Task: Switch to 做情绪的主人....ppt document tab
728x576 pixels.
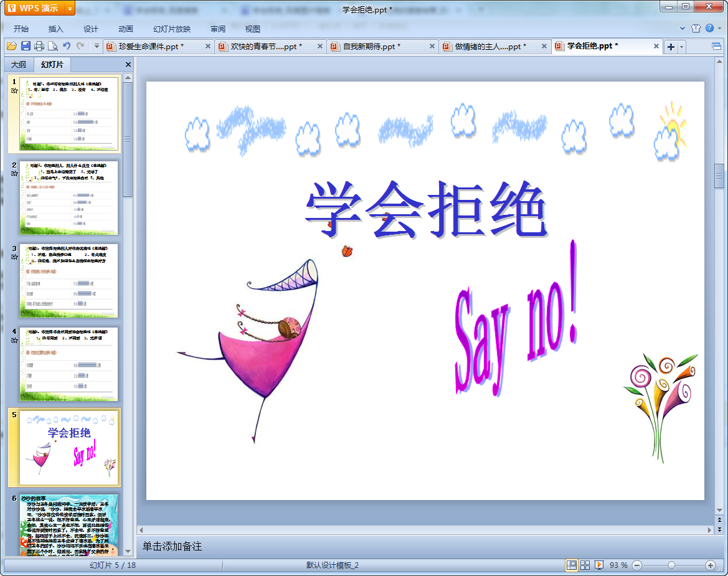Action: point(491,47)
